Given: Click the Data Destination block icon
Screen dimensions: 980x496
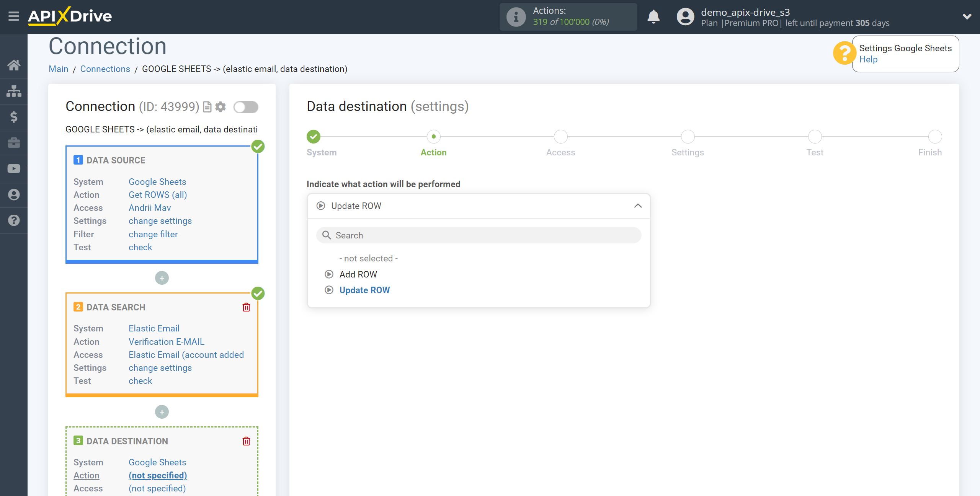Looking at the screenshot, I should pyautogui.click(x=78, y=441).
